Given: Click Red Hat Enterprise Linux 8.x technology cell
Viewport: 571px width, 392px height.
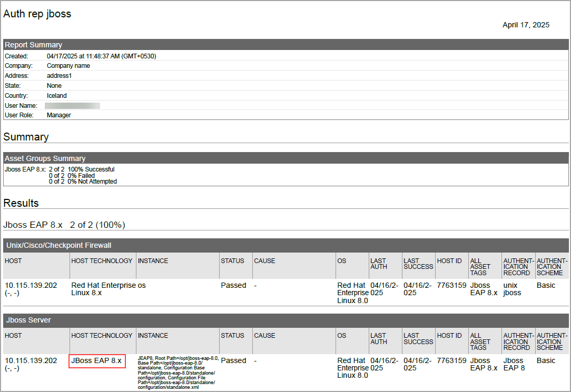Looking at the screenshot, I should [103, 289].
